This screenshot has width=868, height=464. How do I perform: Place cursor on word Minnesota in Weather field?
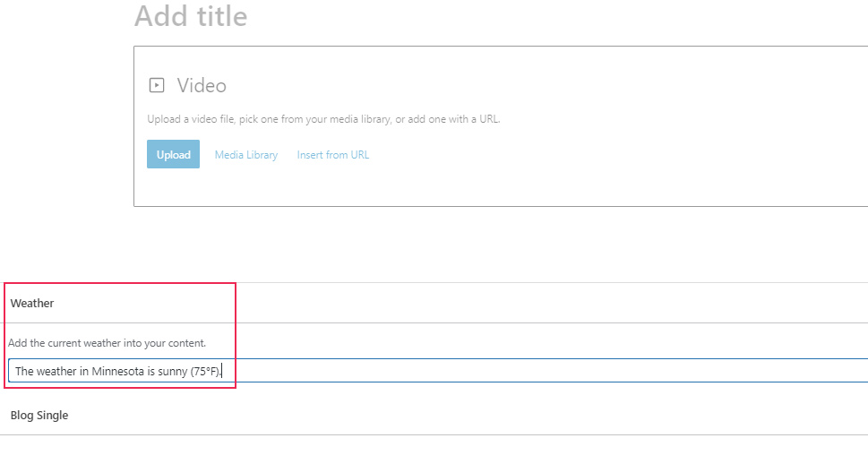coord(118,371)
